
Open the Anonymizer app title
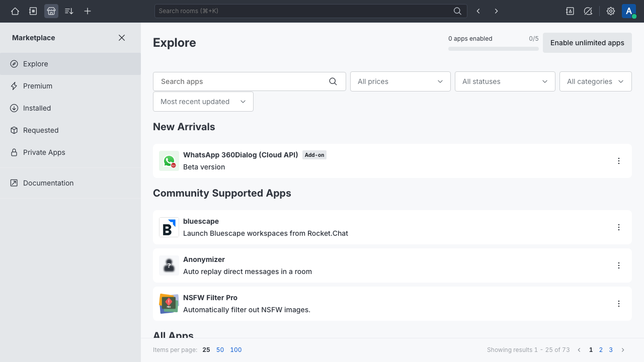(204, 259)
